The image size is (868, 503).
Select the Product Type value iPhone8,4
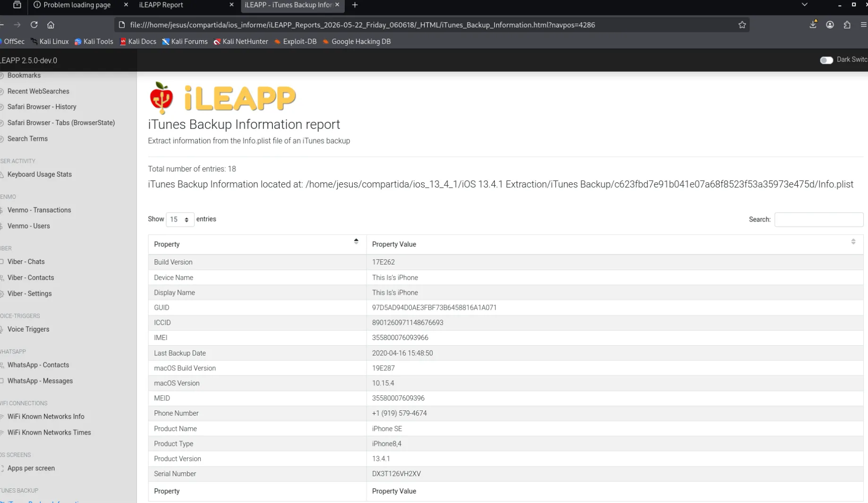[x=387, y=444]
